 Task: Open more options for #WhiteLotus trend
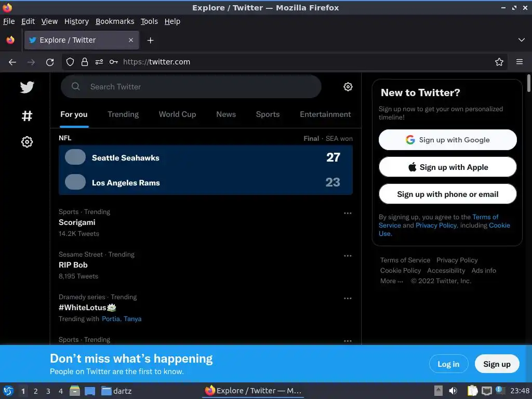348,298
